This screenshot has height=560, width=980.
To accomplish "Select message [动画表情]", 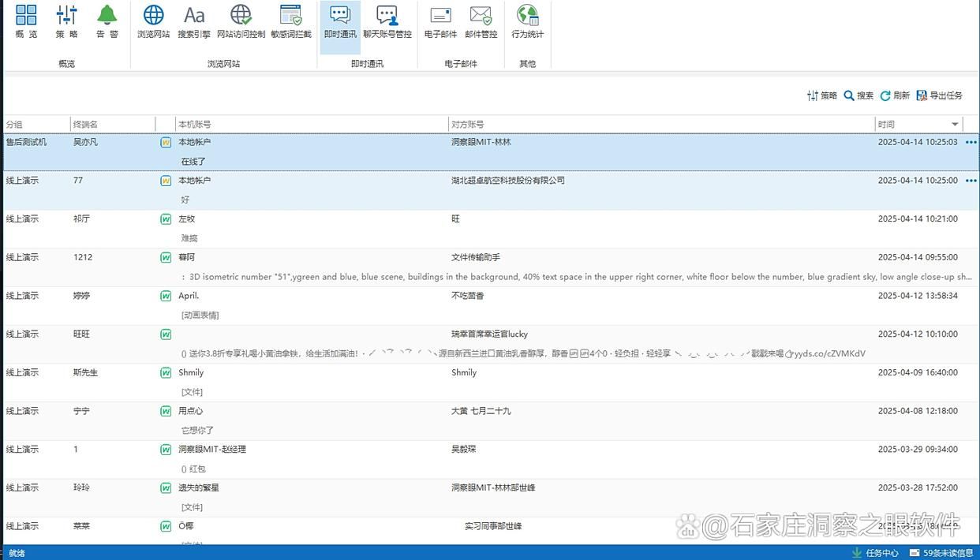I will pyautogui.click(x=200, y=315).
